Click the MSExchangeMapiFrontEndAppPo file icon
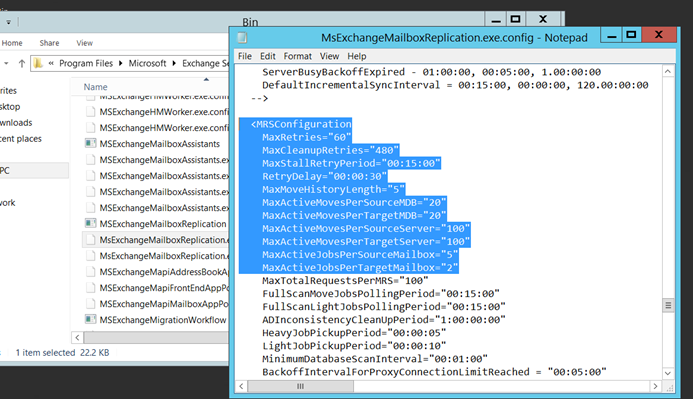Image resolution: width=693 pixels, height=399 pixels. coord(90,288)
